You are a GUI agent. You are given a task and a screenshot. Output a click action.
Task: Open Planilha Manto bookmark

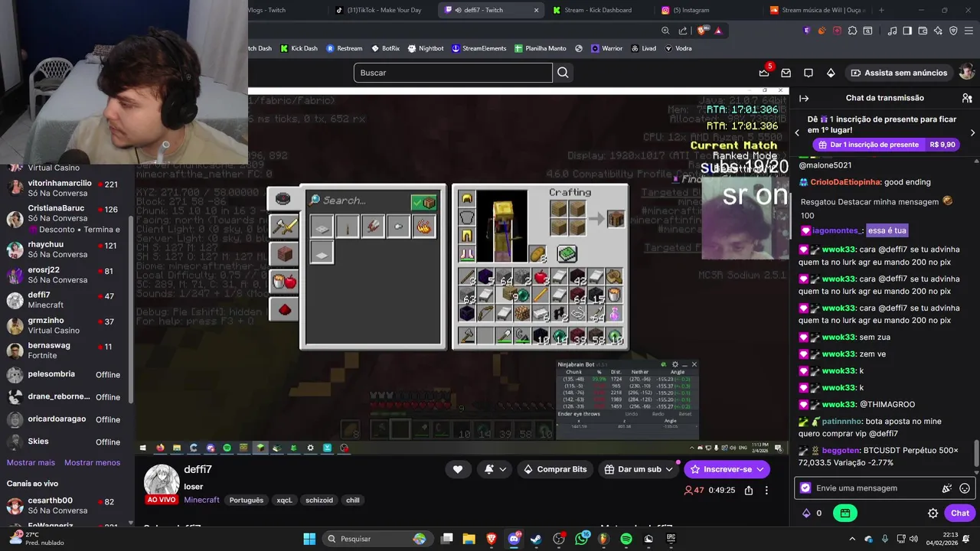(540, 48)
